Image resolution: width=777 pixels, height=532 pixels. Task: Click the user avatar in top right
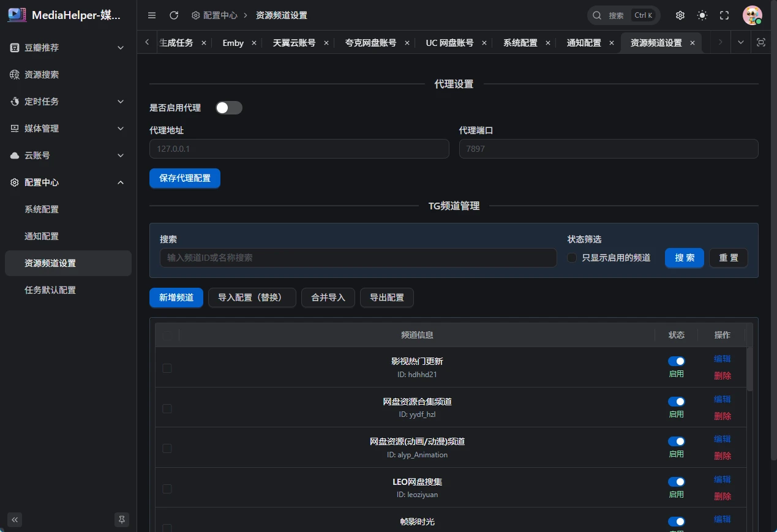pos(752,15)
